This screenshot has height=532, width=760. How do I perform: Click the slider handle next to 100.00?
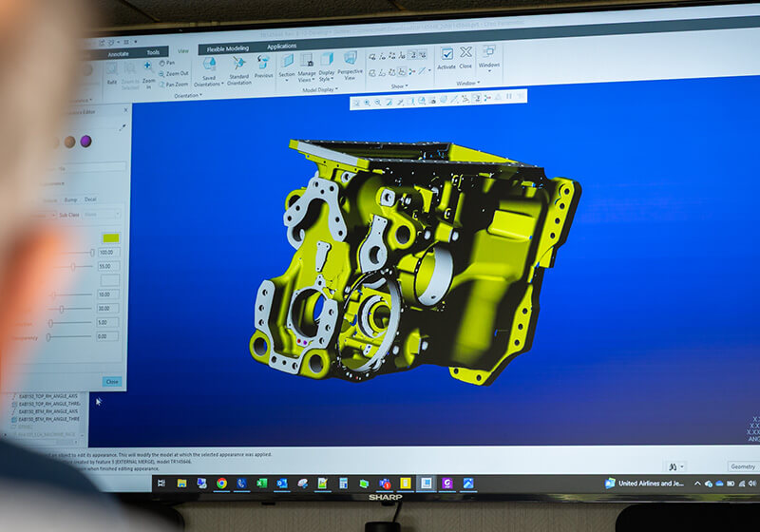click(x=92, y=253)
